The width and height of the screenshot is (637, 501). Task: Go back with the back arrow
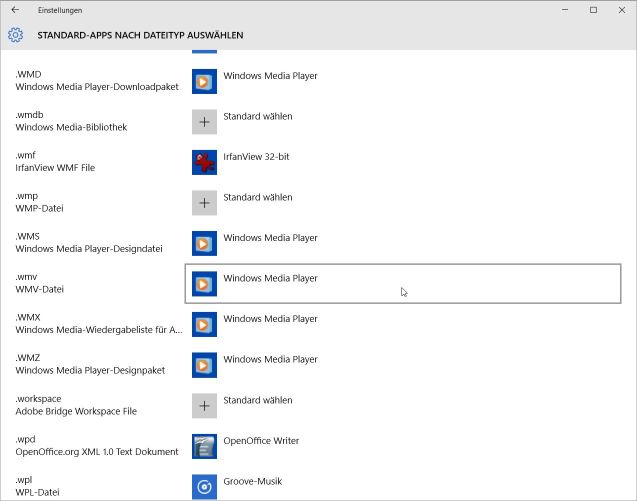(x=15, y=10)
